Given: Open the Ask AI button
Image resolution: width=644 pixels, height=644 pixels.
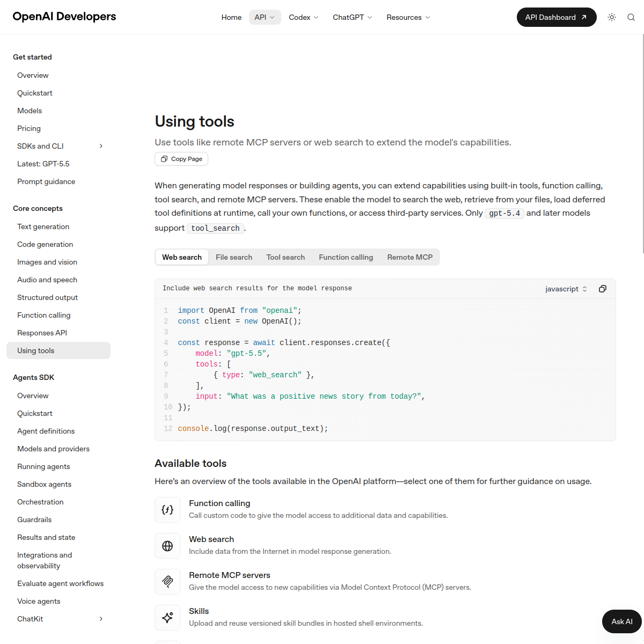Looking at the screenshot, I should [622, 621].
